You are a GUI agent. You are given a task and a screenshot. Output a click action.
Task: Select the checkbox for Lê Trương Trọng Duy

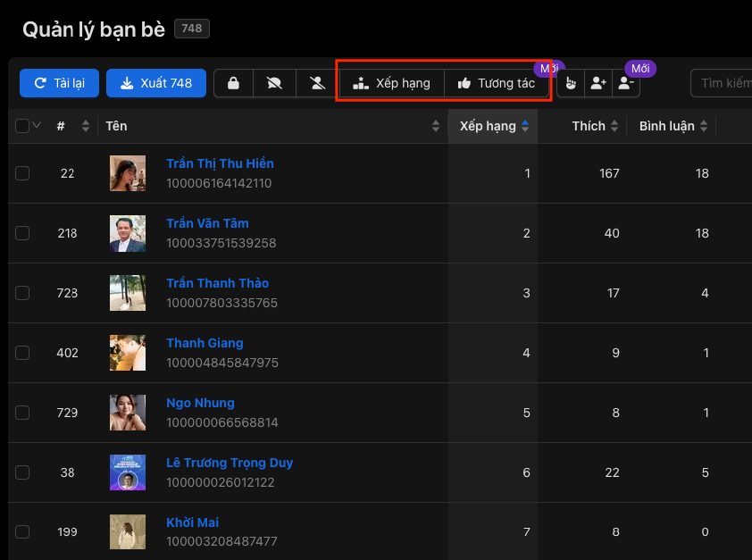coord(22,472)
